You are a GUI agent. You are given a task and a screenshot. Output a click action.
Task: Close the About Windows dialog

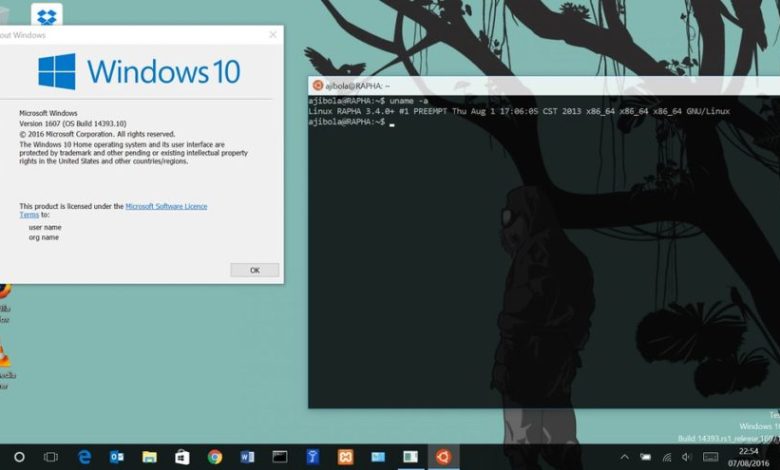[273, 34]
